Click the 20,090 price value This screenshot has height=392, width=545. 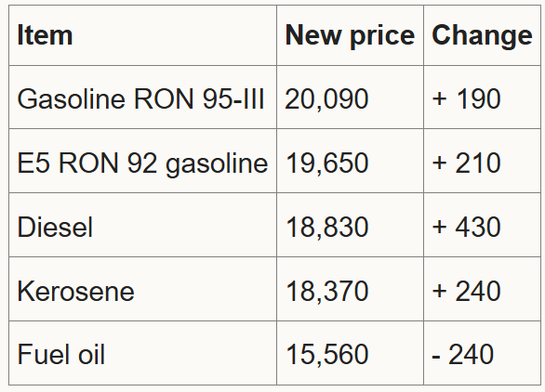click(x=326, y=99)
